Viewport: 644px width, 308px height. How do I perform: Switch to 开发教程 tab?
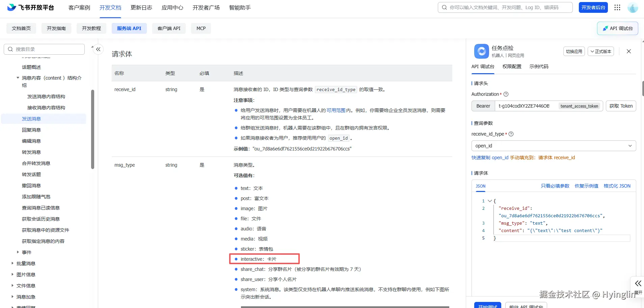click(x=91, y=28)
